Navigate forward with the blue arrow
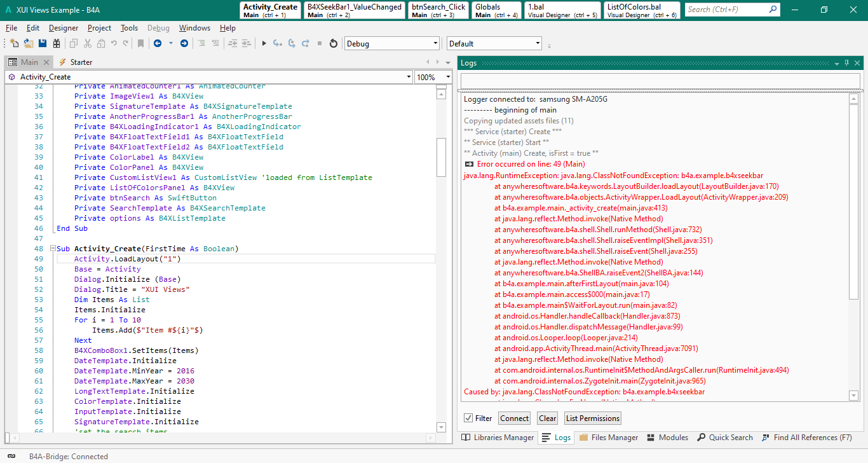 pos(184,43)
